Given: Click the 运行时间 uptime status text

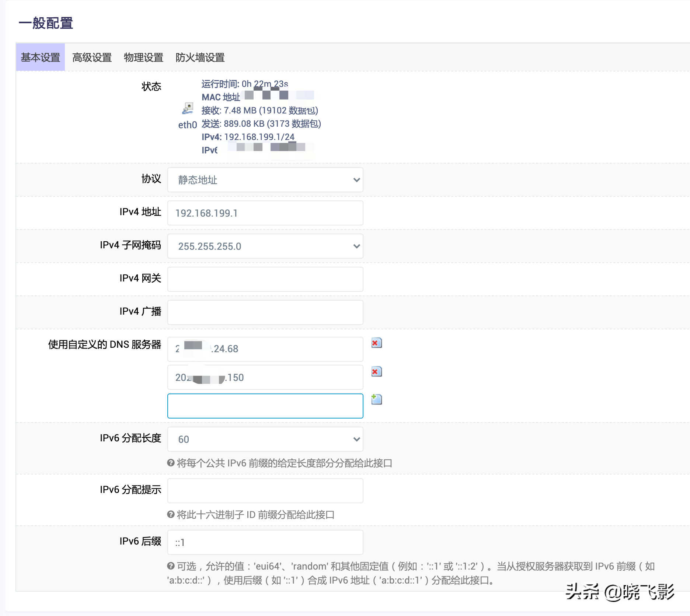Looking at the screenshot, I should click(245, 84).
